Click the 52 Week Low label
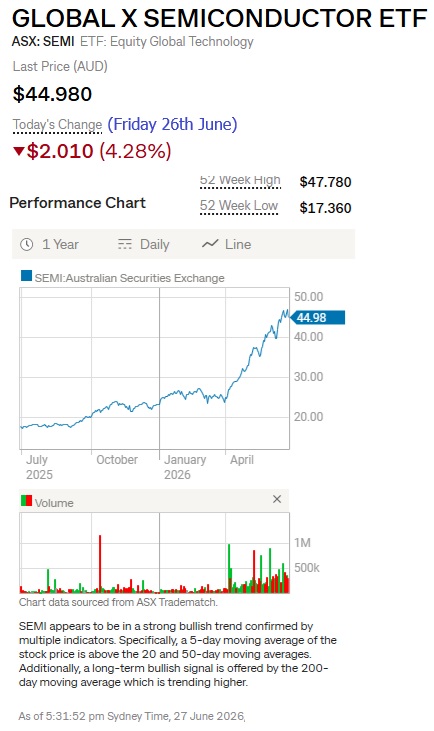Viewport: 434px width, 731px height. [239, 206]
